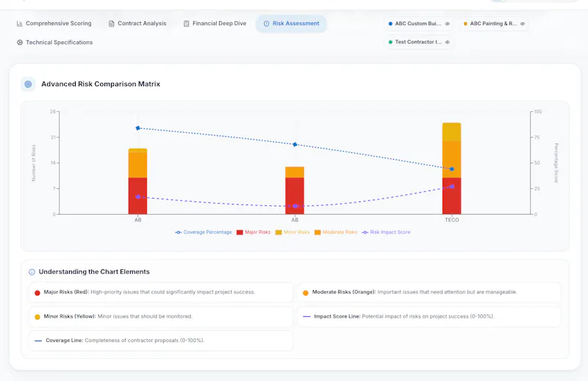Image resolution: width=588 pixels, height=381 pixels.
Task: Click the orange dot next to Moderate Risks (Orange)
Action: [x=306, y=293]
